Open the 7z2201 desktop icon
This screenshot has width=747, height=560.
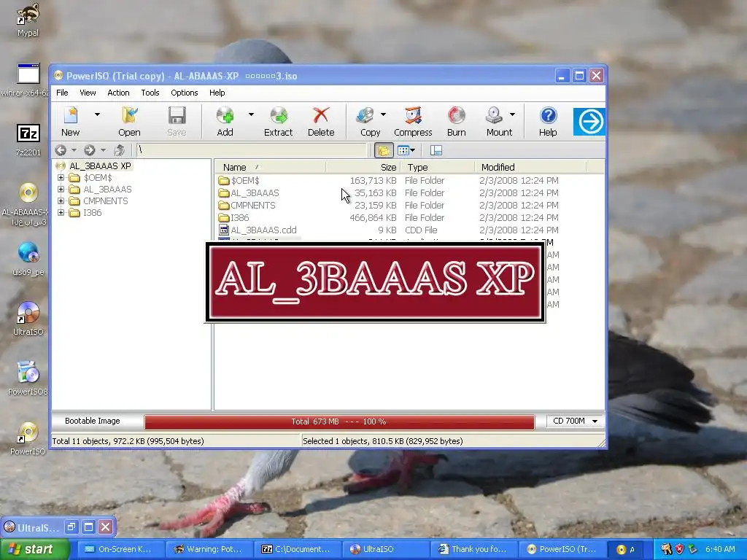tap(28, 140)
